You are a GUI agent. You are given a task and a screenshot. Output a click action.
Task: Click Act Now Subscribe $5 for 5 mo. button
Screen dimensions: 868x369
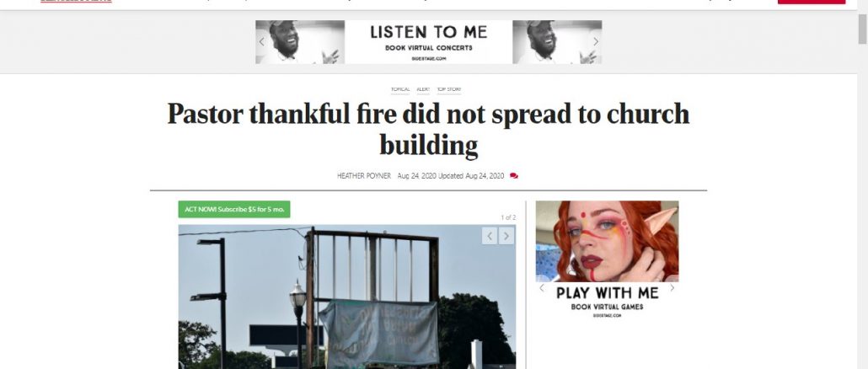click(234, 209)
